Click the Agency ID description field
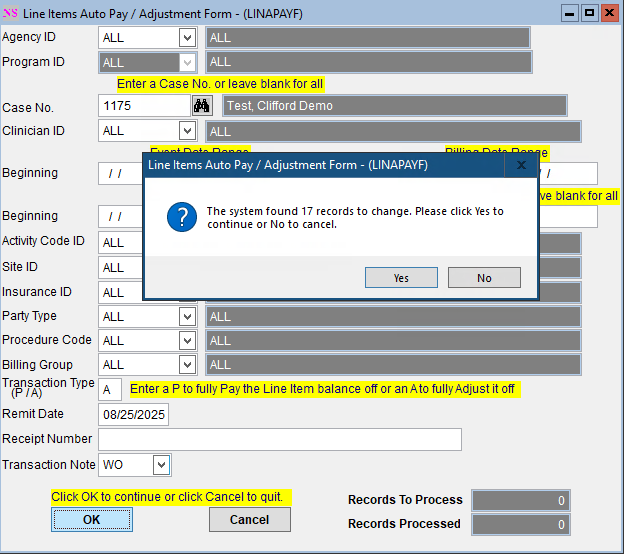 point(368,38)
